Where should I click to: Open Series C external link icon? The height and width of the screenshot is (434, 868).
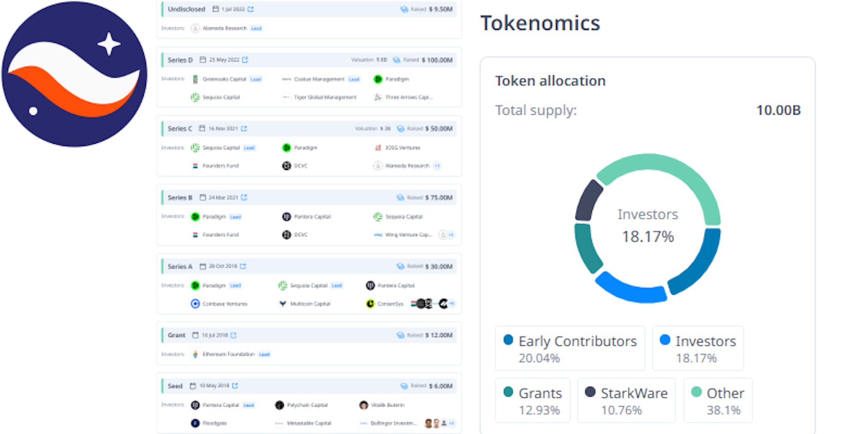coord(244,129)
